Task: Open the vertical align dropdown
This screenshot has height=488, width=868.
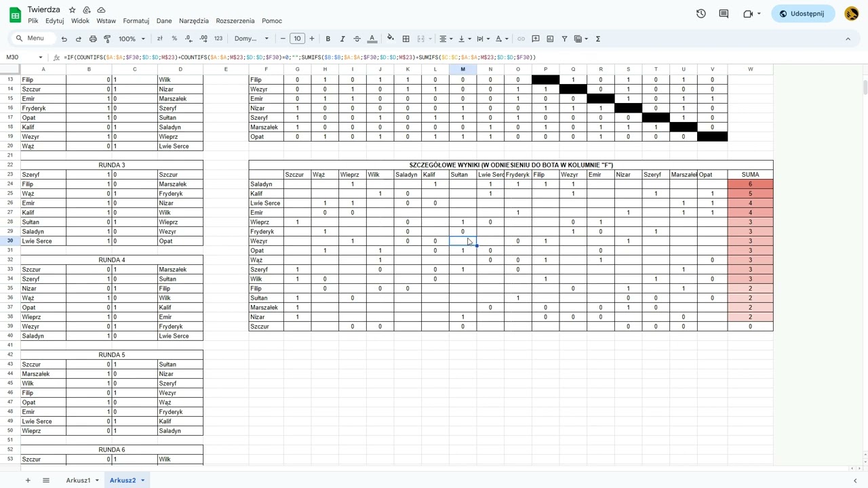Action: pyautogui.click(x=464, y=39)
